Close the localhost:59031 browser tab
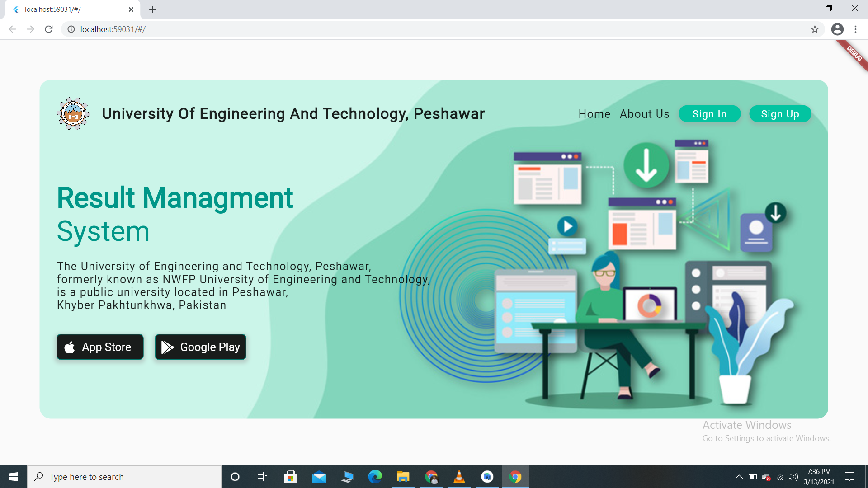 click(131, 9)
